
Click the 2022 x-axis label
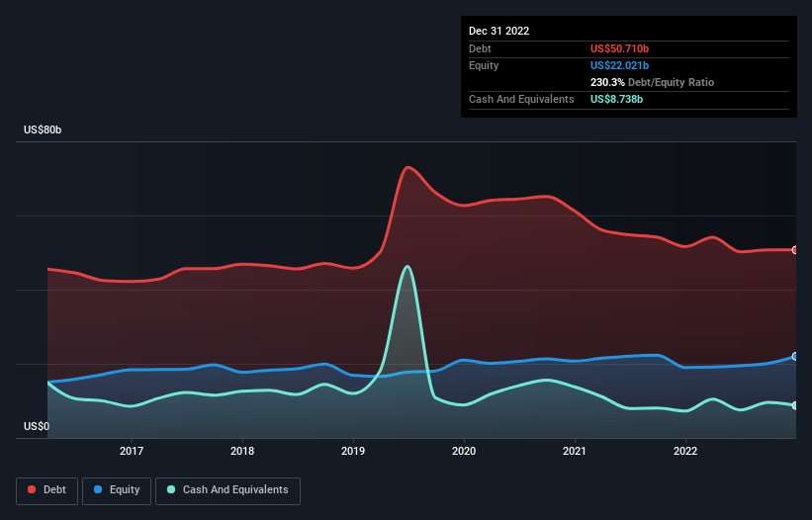(685, 451)
